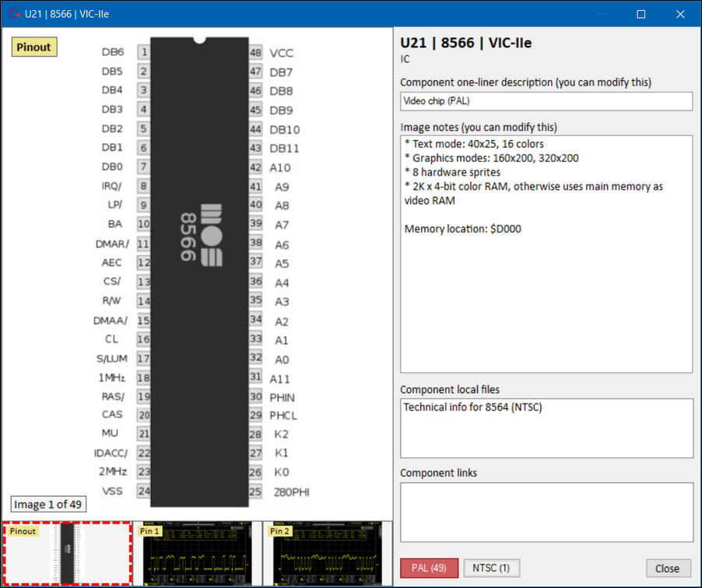
Task: Click pin number 12 box next to AEC
Action: (144, 262)
